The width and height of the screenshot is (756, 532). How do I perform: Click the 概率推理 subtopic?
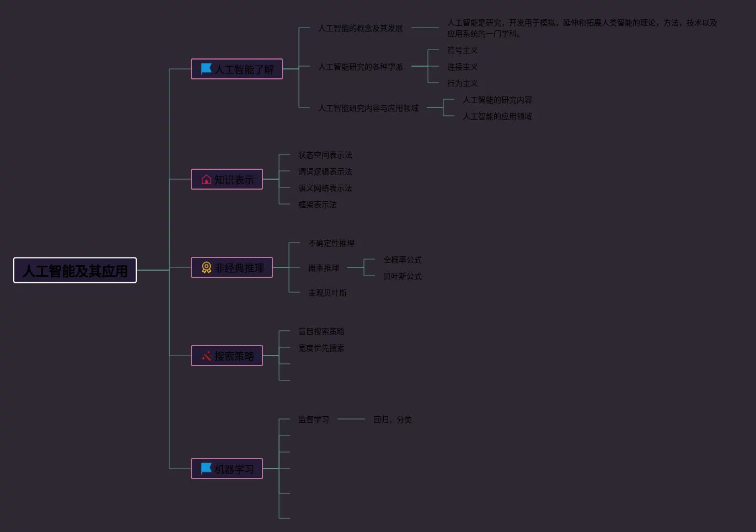[x=324, y=268]
